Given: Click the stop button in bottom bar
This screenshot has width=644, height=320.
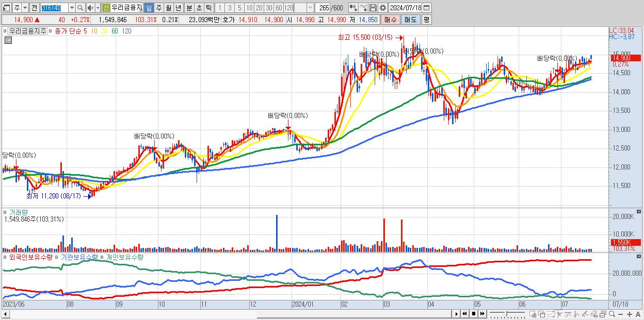Looking at the screenshot, I should pyautogui.click(x=473, y=314).
